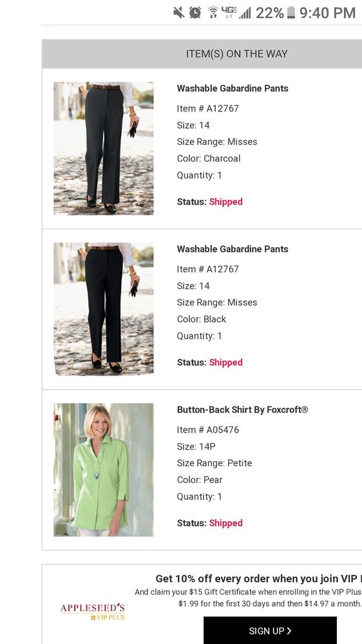Open first Washable Gabardine Pants title

(233, 88)
